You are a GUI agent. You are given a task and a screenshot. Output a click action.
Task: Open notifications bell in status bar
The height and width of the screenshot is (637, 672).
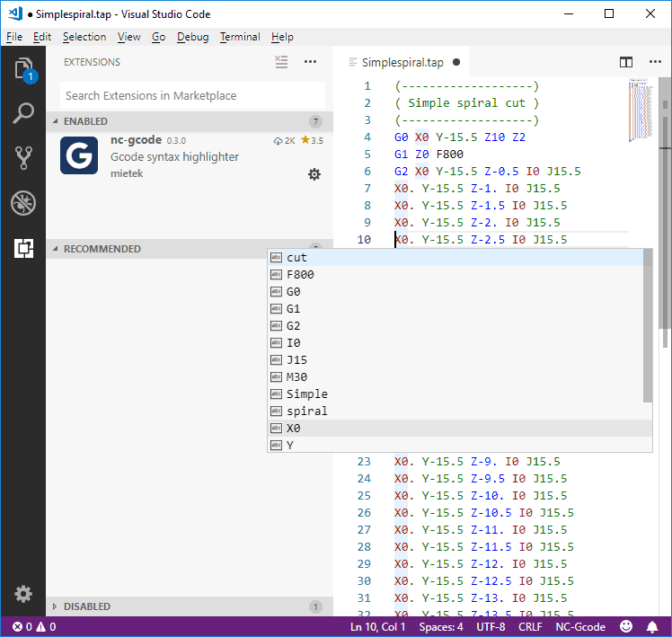(652, 627)
